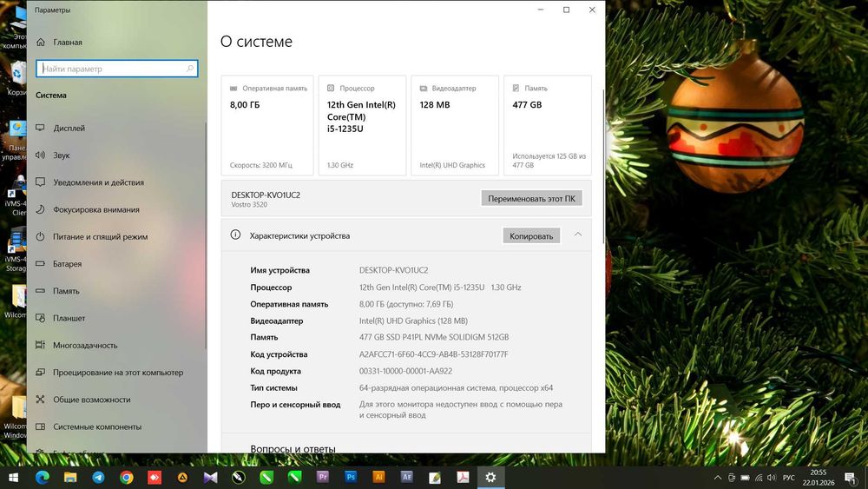Launch Microsoft Edge from the taskbar
The height and width of the screenshot is (489, 868).
click(x=42, y=478)
